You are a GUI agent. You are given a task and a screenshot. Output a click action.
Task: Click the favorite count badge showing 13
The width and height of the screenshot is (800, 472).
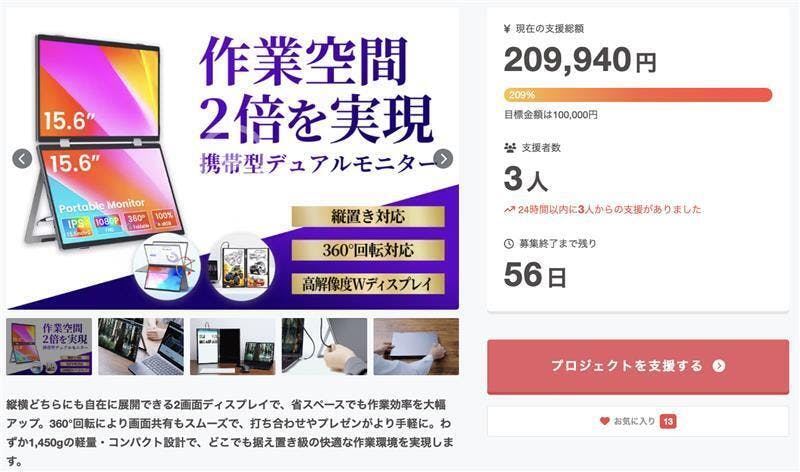click(667, 421)
